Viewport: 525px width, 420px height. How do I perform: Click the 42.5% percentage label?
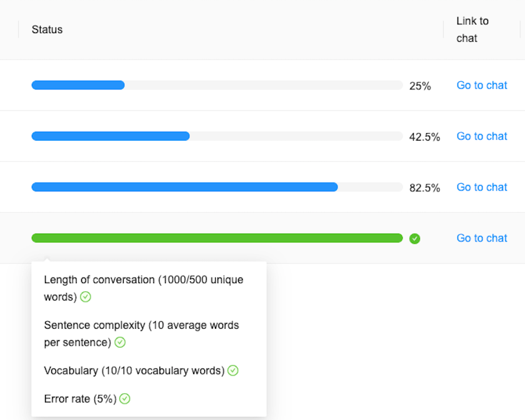[x=424, y=137]
